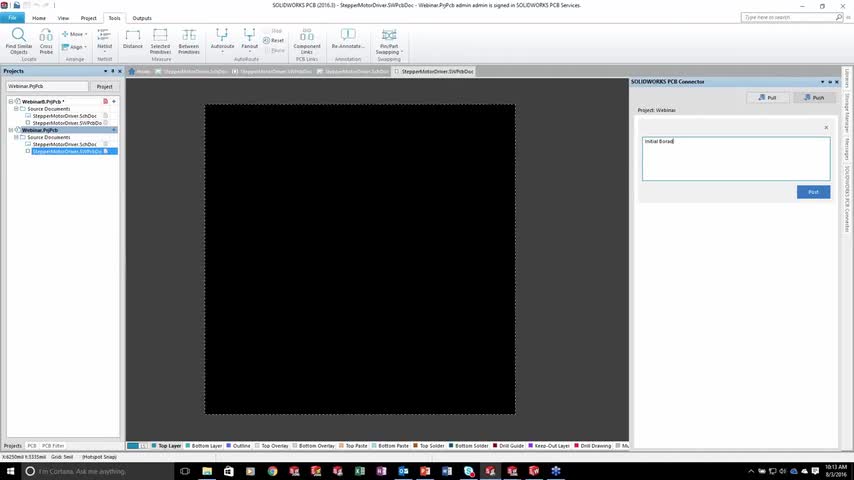Switch to the Home ribbon tab

(x=39, y=18)
